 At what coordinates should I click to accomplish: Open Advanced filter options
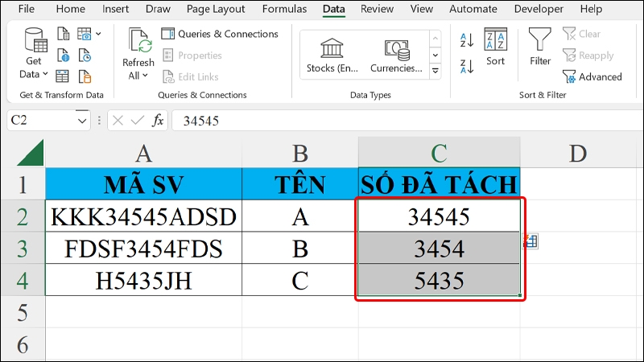pyautogui.click(x=592, y=76)
